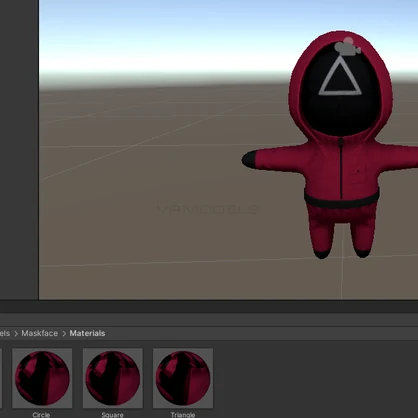Click the Materials breadcrumb entry
418x418 pixels.
coord(87,333)
